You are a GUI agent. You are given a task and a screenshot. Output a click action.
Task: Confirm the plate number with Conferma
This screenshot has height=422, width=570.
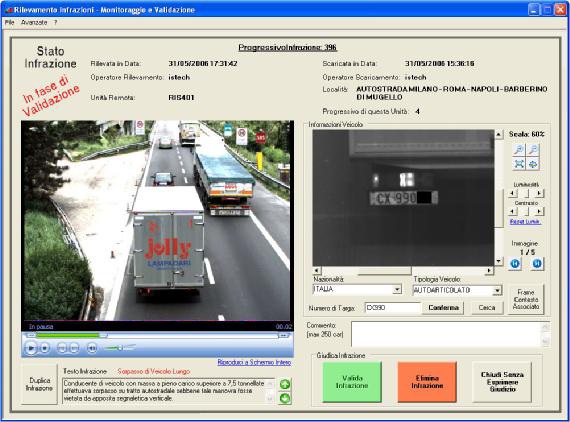(x=443, y=308)
